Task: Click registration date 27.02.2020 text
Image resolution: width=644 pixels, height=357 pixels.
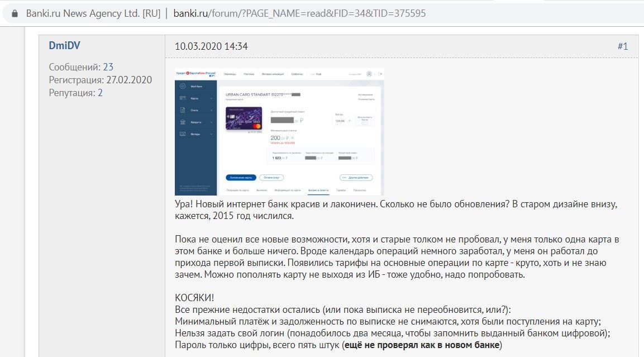Action: pos(129,80)
